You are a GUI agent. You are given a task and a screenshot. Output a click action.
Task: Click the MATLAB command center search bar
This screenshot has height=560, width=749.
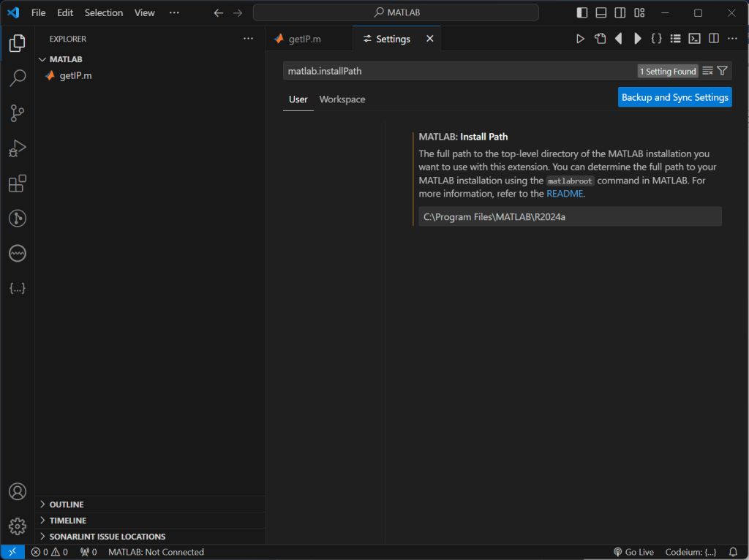click(x=396, y=13)
